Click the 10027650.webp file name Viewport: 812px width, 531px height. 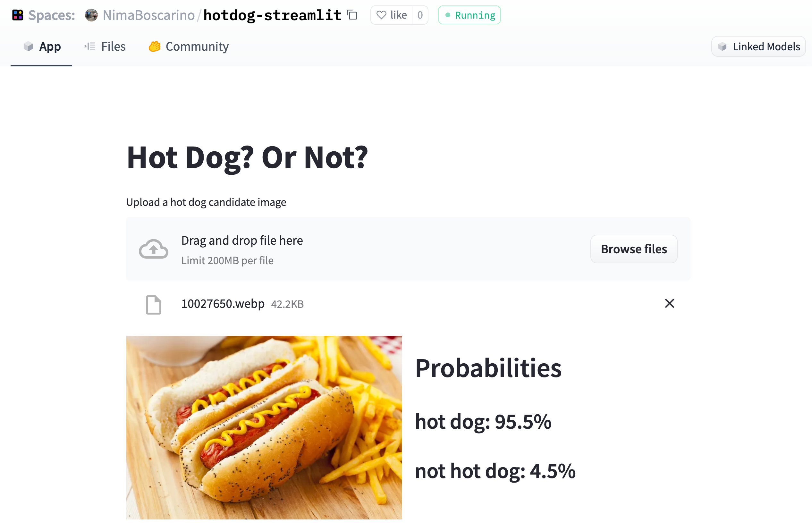click(223, 304)
